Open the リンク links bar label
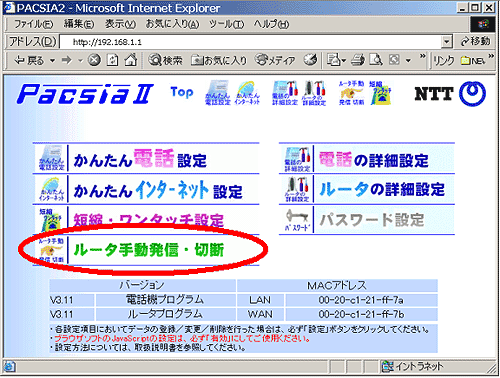500x378 pixels. (443, 61)
